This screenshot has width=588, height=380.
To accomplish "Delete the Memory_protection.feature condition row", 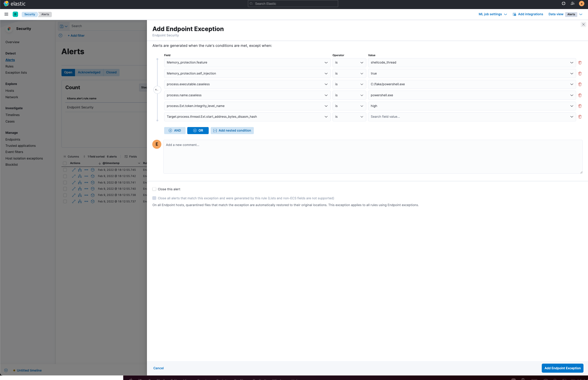I will point(580,63).
